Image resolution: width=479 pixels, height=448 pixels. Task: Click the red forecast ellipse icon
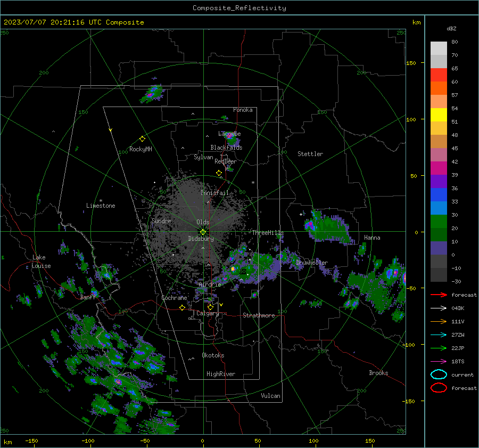click(x=439, y=388)
